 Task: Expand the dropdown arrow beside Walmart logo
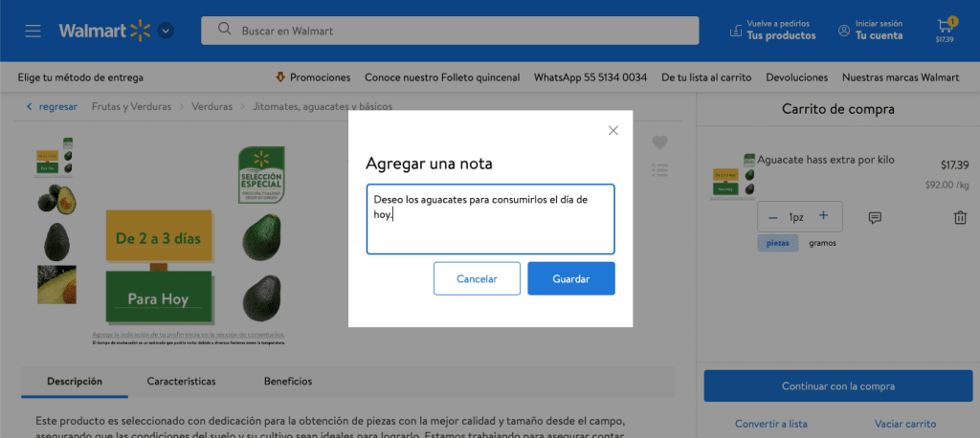[x=166, y=31]
